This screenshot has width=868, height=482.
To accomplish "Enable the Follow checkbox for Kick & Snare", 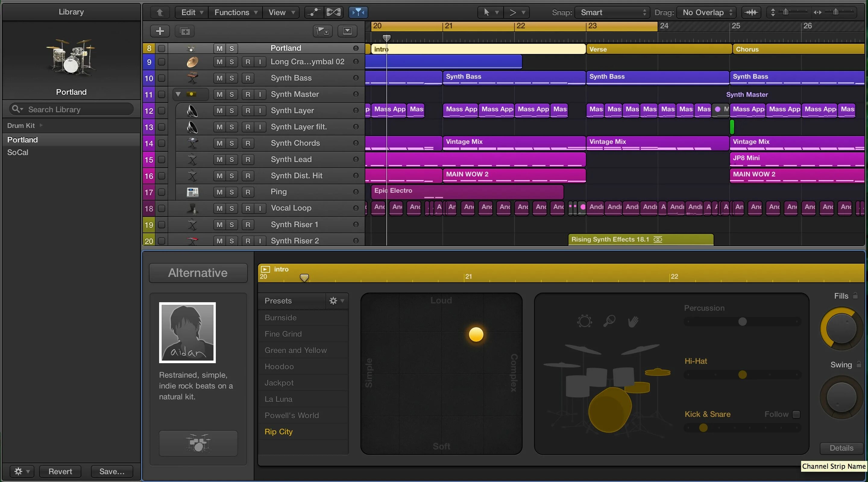I will click(x=796, y=414).
